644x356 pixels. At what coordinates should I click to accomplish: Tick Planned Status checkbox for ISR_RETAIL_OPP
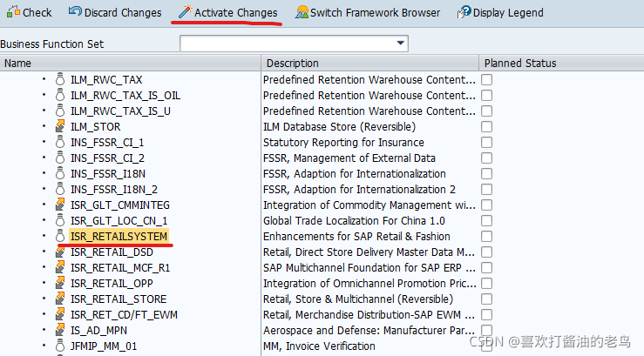tap(486, 284)
